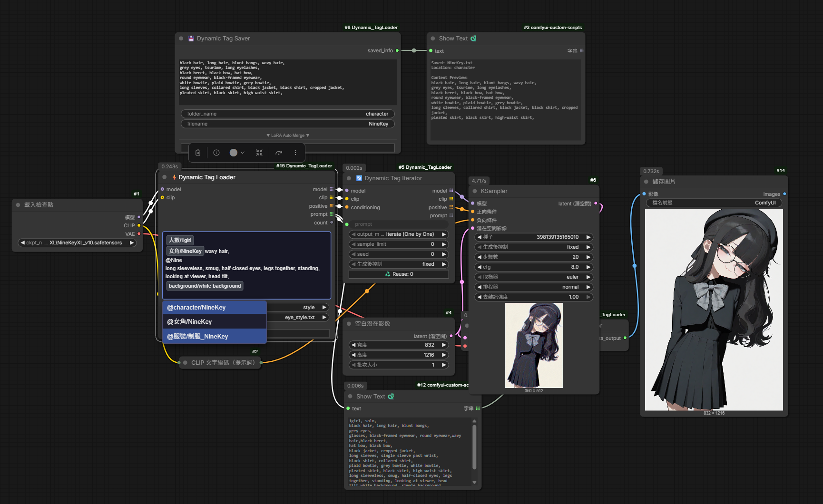Viewport: 823px width, 504px height.
Task: Click the Reuse: 0 button
Action: tap(399, 274)
